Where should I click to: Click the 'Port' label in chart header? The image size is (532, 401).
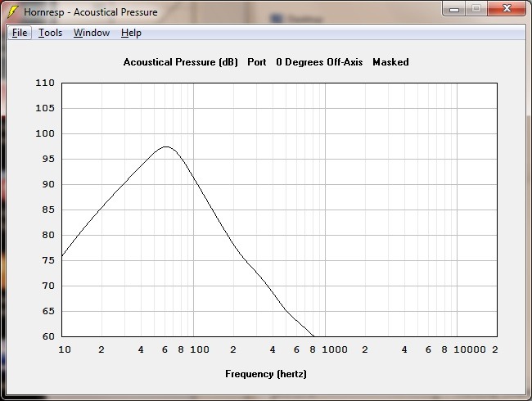click(256, 62)
